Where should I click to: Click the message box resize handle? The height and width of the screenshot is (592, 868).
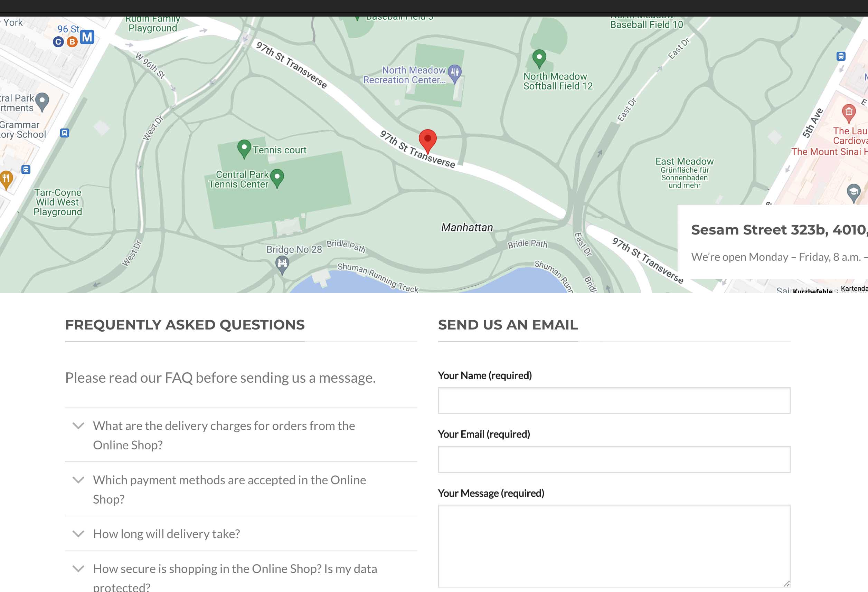click(786, 584)
